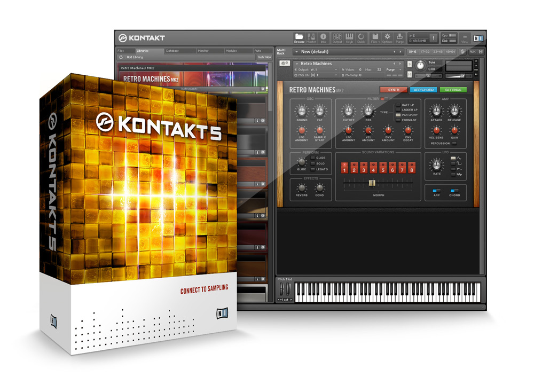Click the Purge samples icon

[399, 36]
